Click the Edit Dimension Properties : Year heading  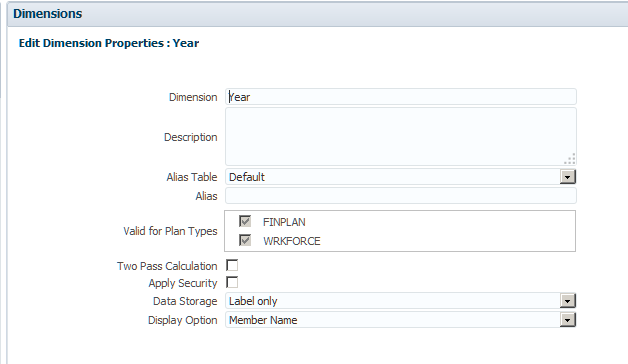coord(109,43)
